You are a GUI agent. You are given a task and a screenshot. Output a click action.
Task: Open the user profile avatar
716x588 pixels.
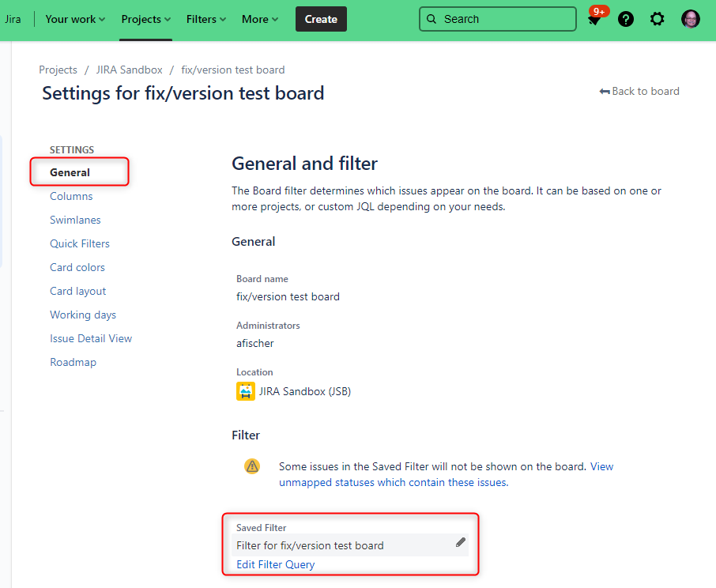[x=691, y=19]
